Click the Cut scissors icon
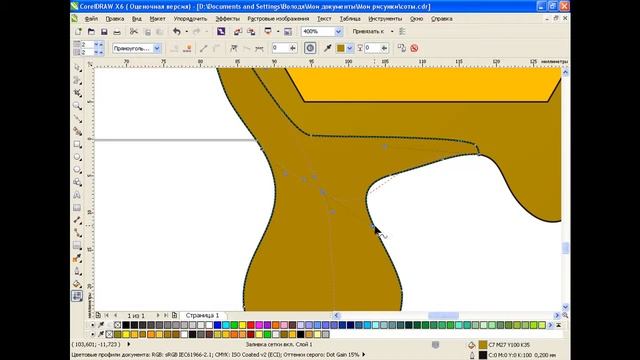Viewport: 640px width, 360px height. click(x=133, y=31)
